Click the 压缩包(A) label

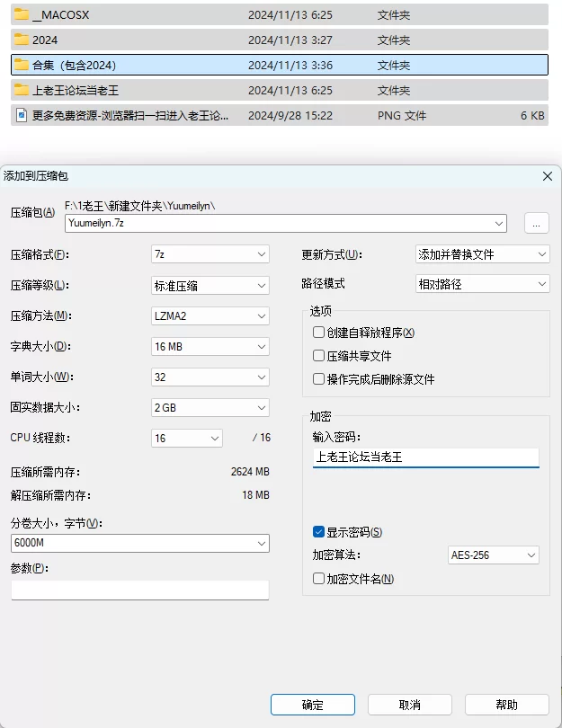point(32,213)
